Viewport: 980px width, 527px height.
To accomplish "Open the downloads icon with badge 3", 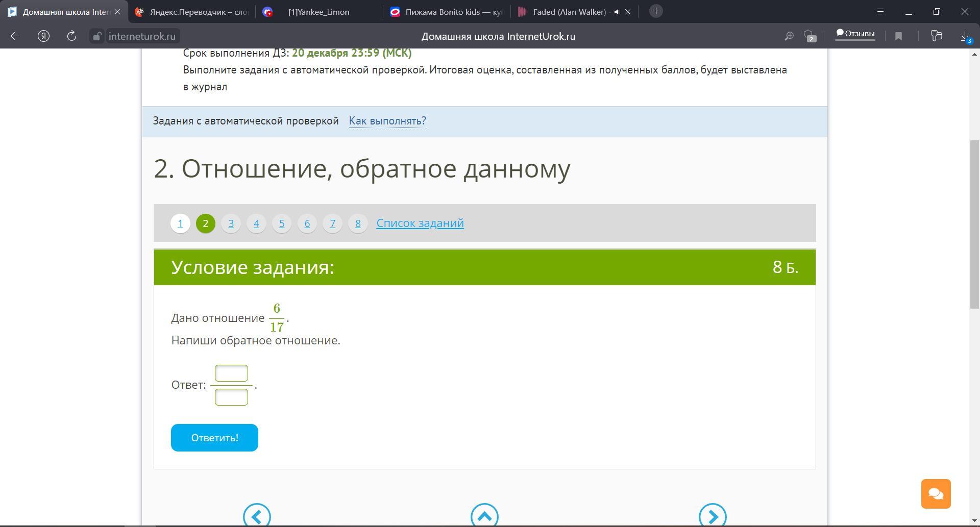I will (x=966, y=36).
